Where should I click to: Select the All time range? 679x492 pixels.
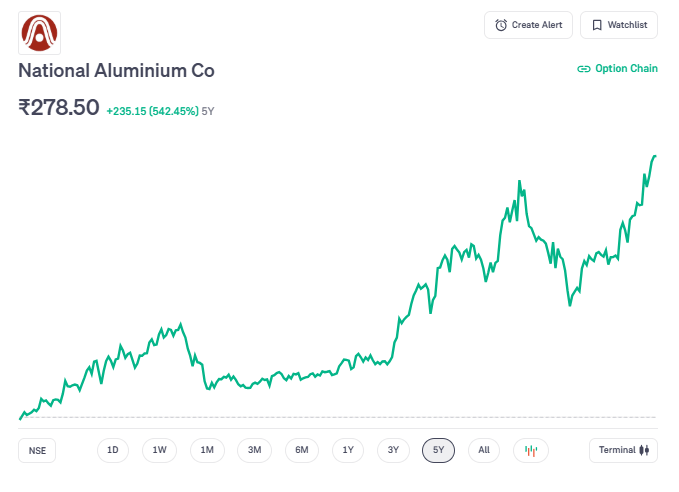[x=484, y=451]
